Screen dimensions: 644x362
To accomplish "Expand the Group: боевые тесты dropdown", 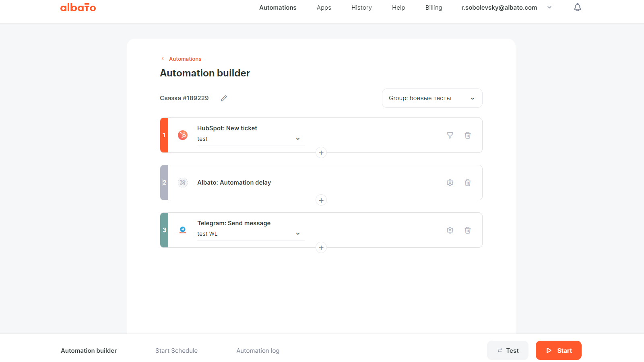I will tap(432, 99).
